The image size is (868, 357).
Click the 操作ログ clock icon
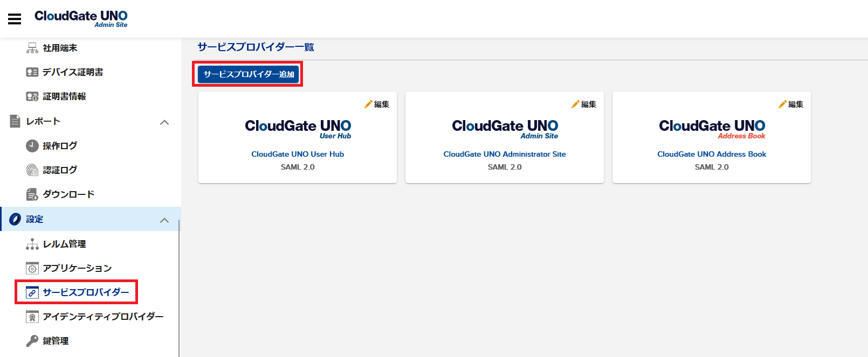click(x=32, y=145)
